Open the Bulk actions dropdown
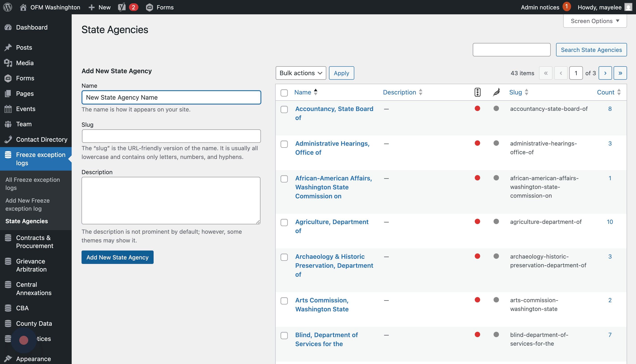This screenshot has width=636, height=364. tap(301, 73)
